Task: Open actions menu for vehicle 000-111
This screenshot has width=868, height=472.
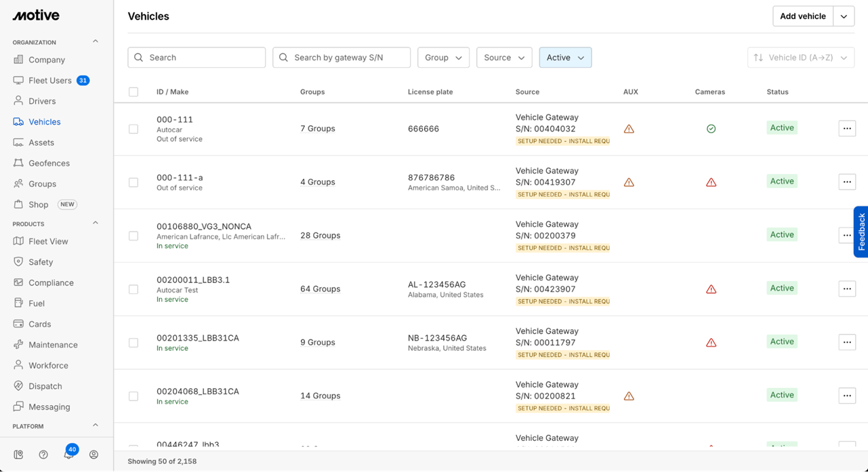Action: pyautogui.click(x=847, y=129)
